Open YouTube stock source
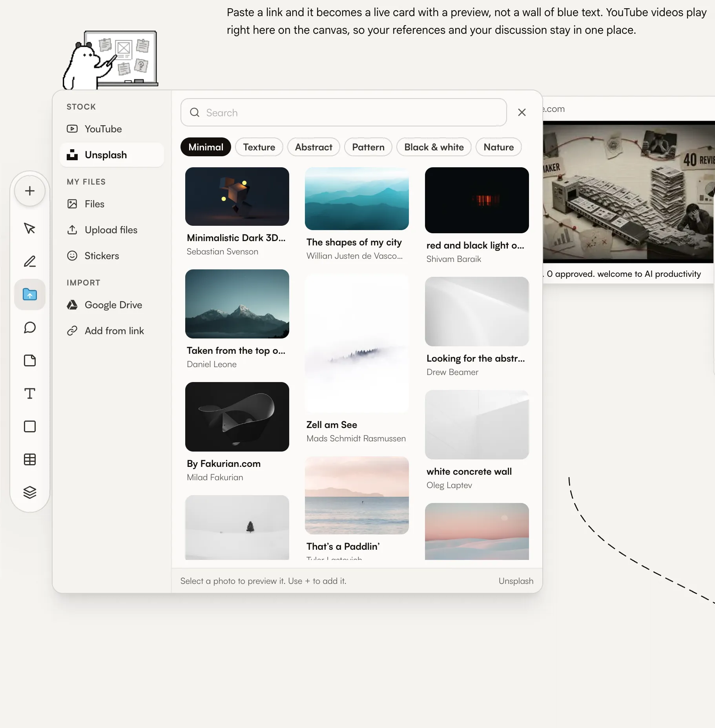The height and width of the screenshot is (728, 715). pos(112,129)
